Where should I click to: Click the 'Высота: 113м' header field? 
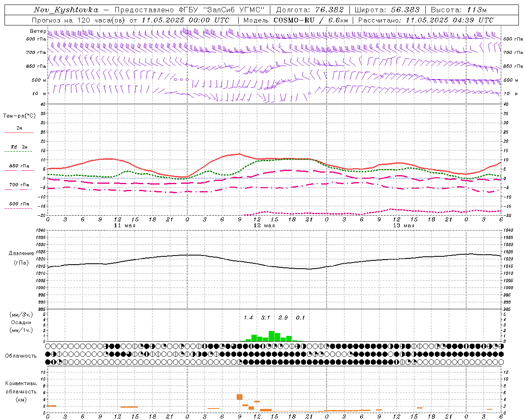(x=459, y=10)
